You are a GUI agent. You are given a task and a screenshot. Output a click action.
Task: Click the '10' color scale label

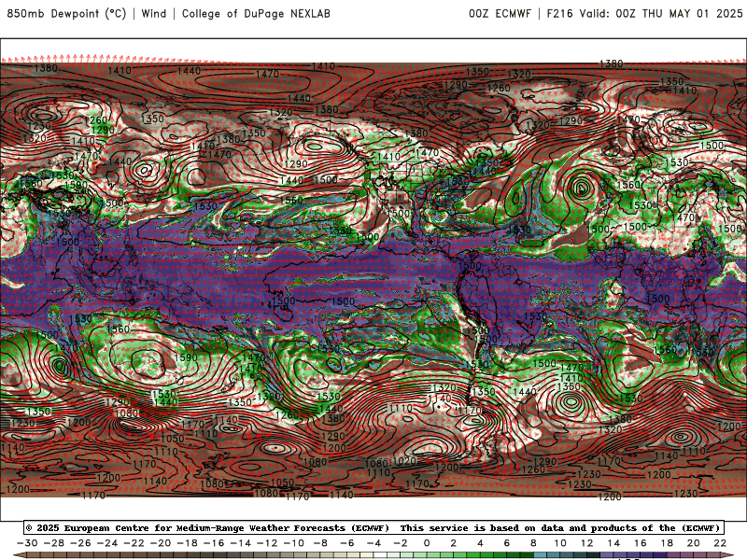click(560, 543)
